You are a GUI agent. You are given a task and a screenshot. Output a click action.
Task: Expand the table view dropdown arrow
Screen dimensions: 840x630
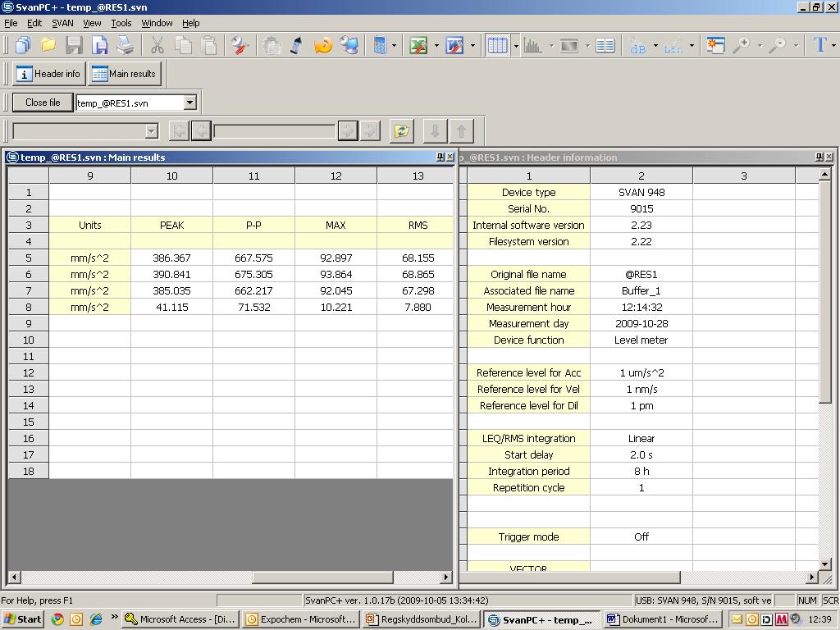coord(516,46)
